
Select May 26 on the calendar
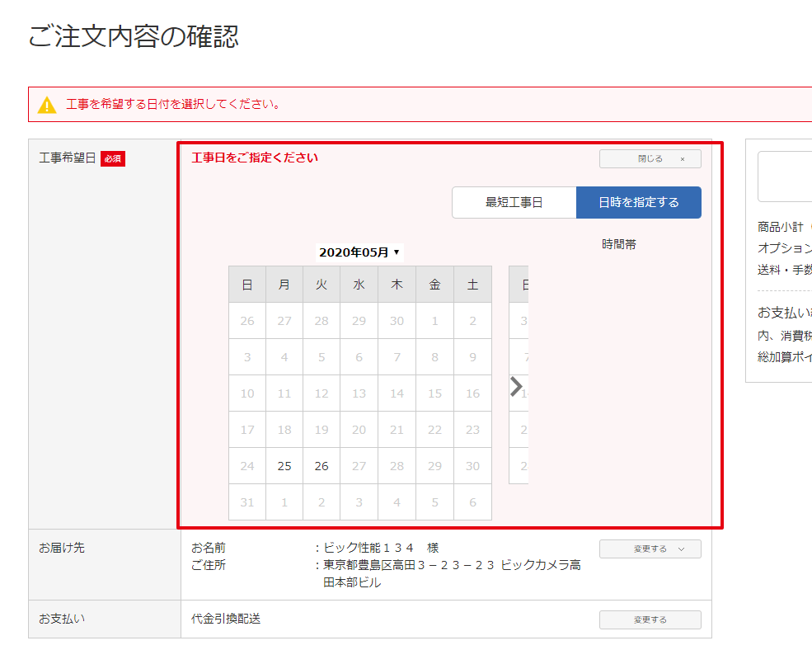click(322, 465)
